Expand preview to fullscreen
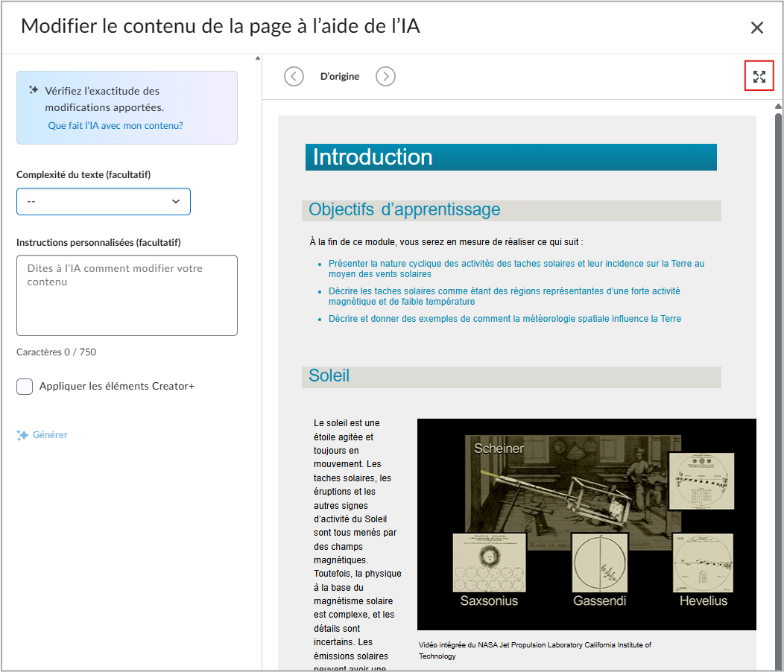The image size is (784, 672). (759, 76)
